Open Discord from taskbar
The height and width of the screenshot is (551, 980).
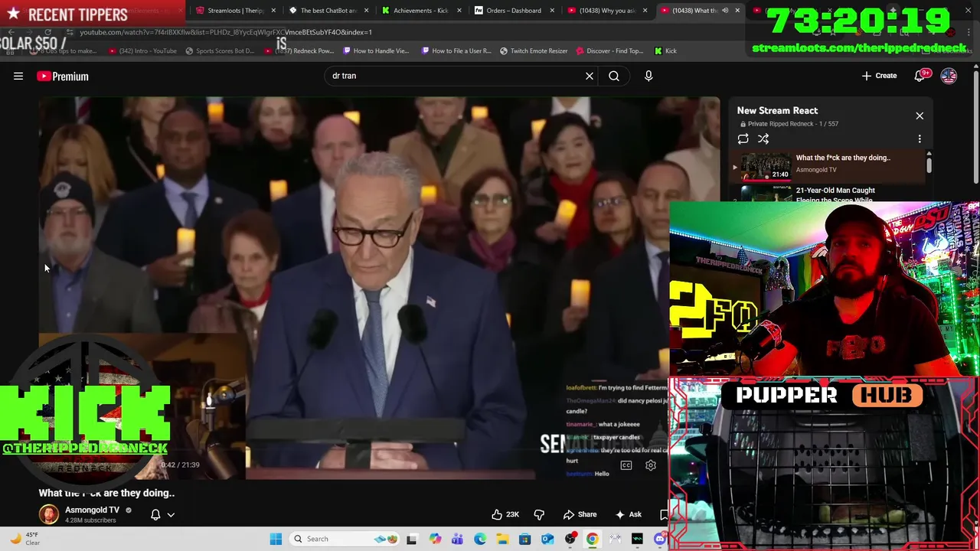coord(660,539)
